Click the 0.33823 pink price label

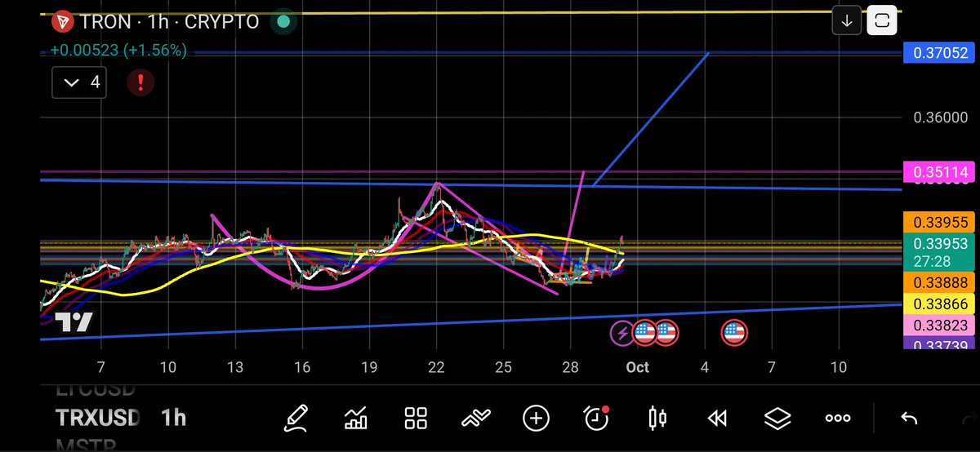940,325
